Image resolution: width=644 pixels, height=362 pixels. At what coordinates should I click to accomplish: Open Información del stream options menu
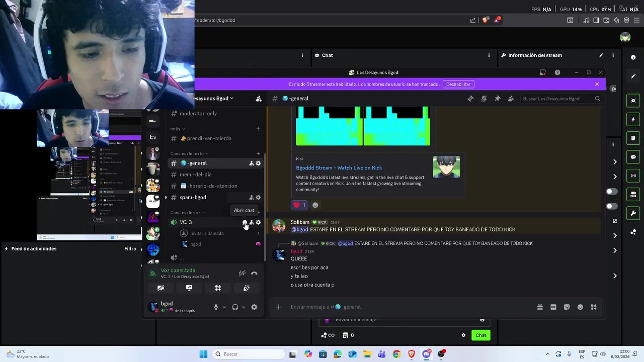tap(613, 55)
